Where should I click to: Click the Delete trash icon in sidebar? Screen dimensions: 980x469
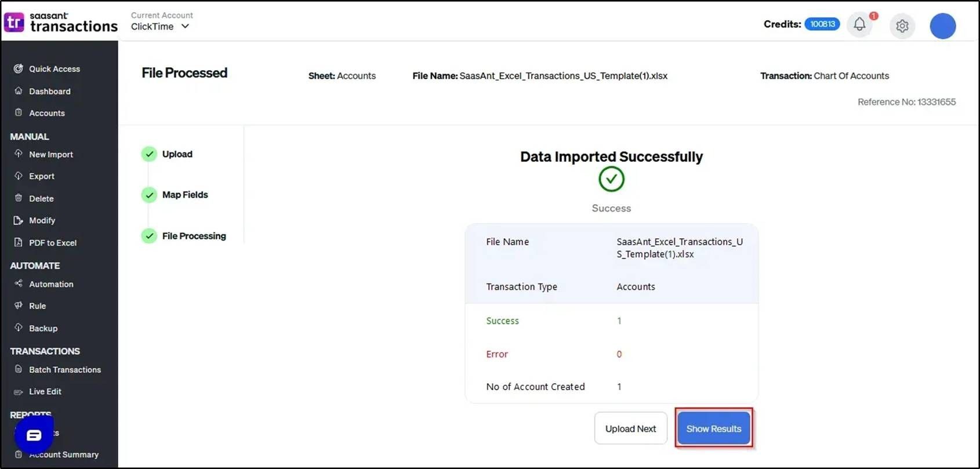click(x=19, y=198)
